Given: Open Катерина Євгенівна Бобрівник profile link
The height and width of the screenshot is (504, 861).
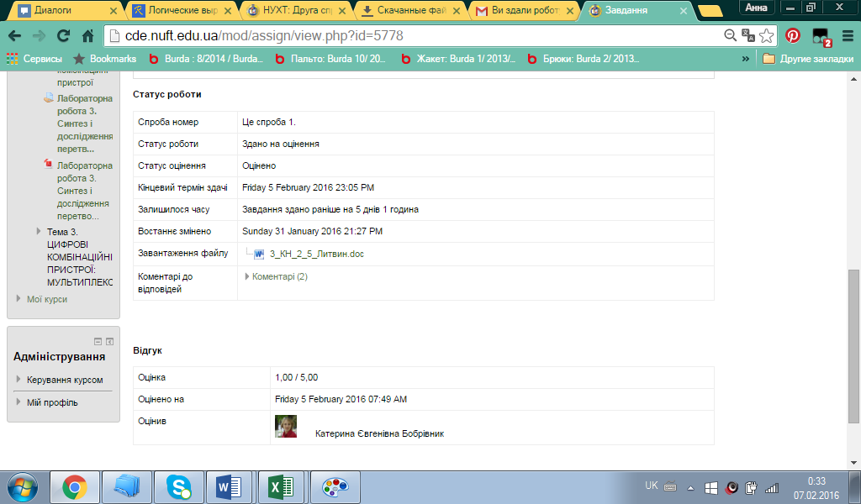Looking at the screenshot, I should coord(379,433).
